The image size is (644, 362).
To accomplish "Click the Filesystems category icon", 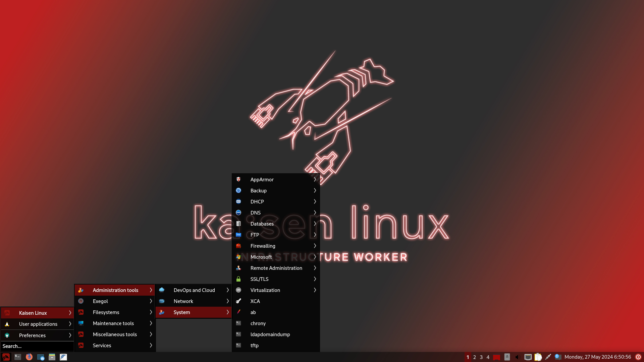I will [x=81, y=312].
